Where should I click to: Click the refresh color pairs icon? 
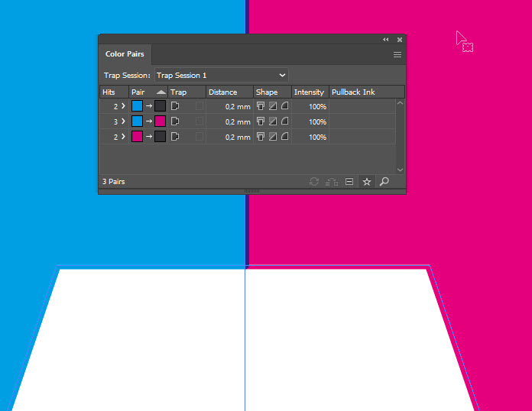[314, 182]
